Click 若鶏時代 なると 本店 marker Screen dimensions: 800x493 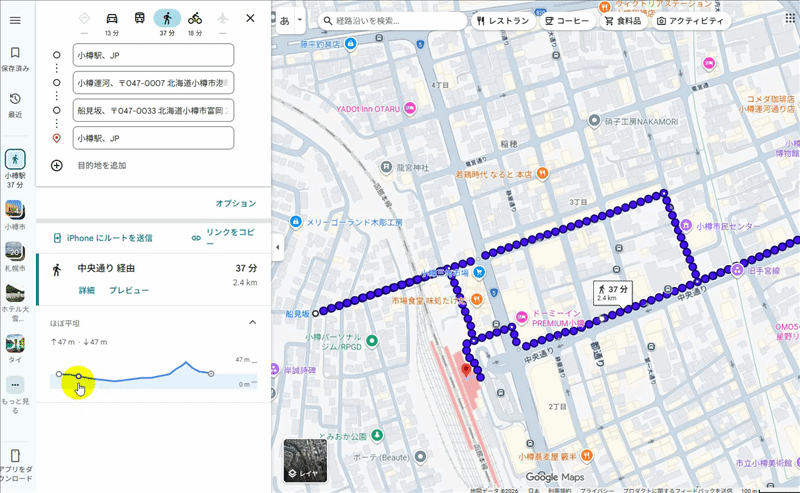pos(542,174)
